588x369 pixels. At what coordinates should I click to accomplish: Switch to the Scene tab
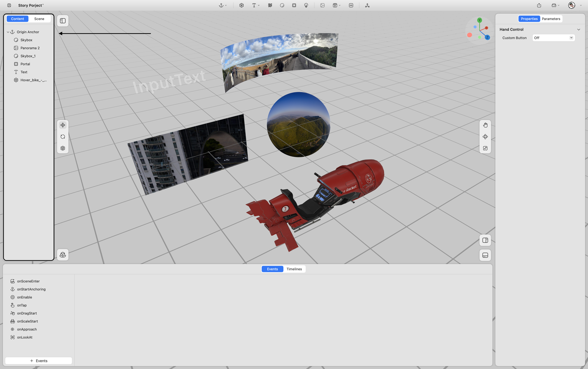coord(39,19)
